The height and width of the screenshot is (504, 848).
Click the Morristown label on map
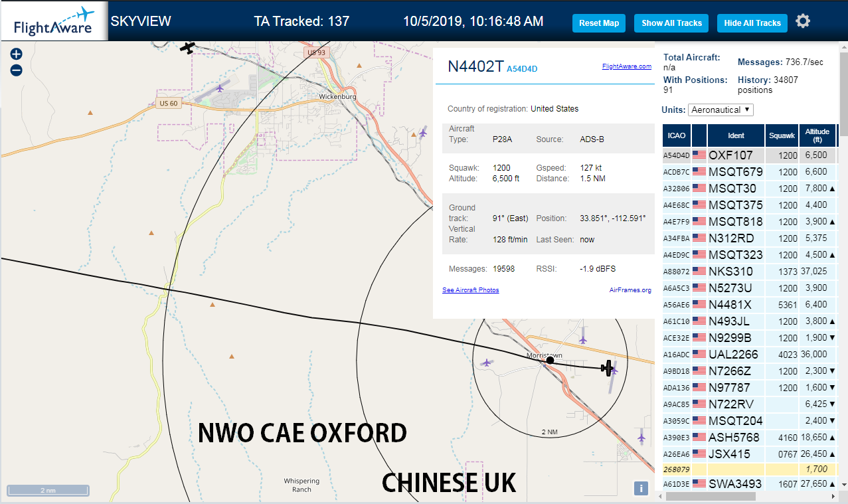tap(544, 356)
